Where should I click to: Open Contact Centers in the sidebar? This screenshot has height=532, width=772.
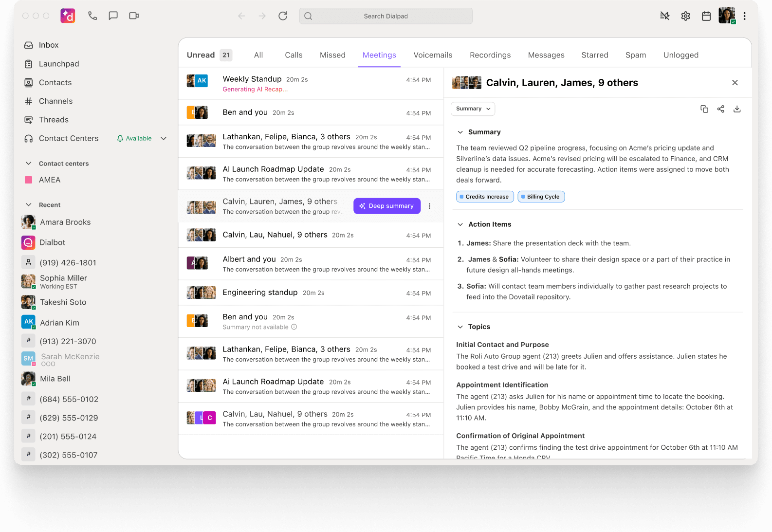point(61,138)
